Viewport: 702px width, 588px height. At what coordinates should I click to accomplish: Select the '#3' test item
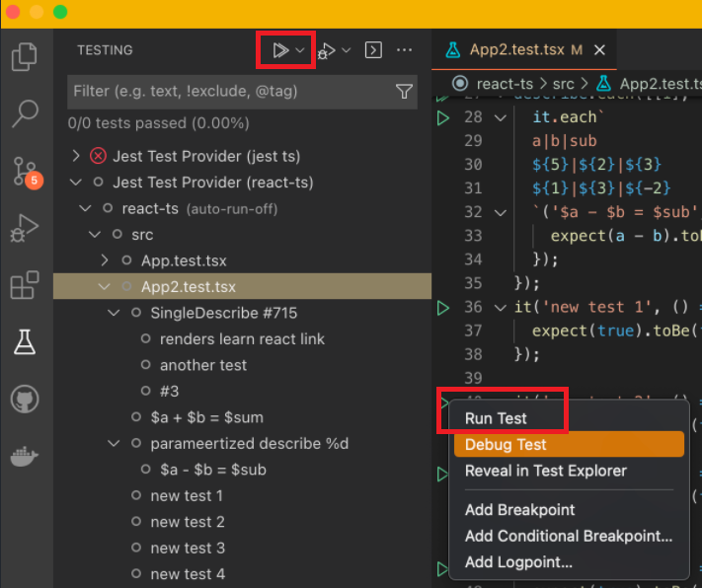coord(169,391)
